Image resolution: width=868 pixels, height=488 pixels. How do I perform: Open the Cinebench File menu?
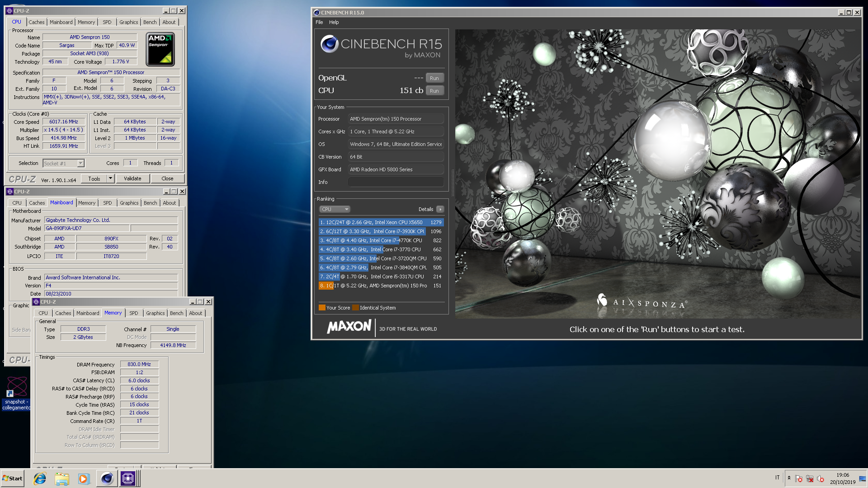coord(319,22)
